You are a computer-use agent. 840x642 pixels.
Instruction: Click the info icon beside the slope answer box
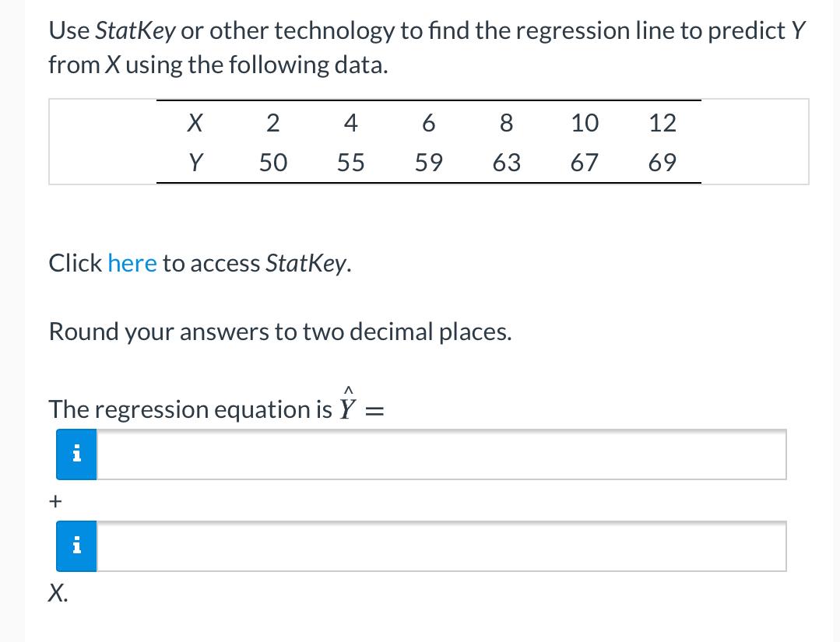tap(76, 546)
